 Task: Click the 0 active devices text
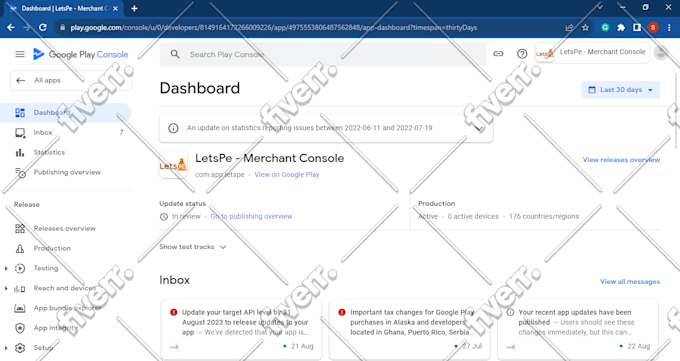coord(473,216)
